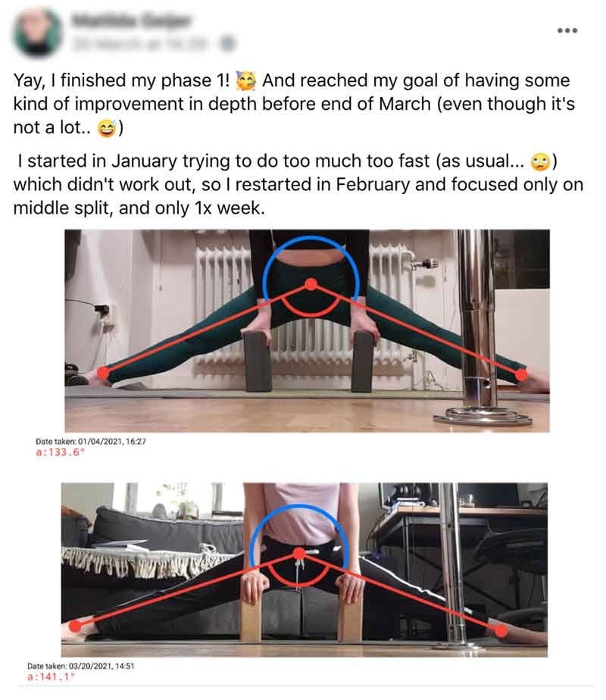Click the 'a:141.1°' angle label
The image size is (606, 700).
click(51, 677)
